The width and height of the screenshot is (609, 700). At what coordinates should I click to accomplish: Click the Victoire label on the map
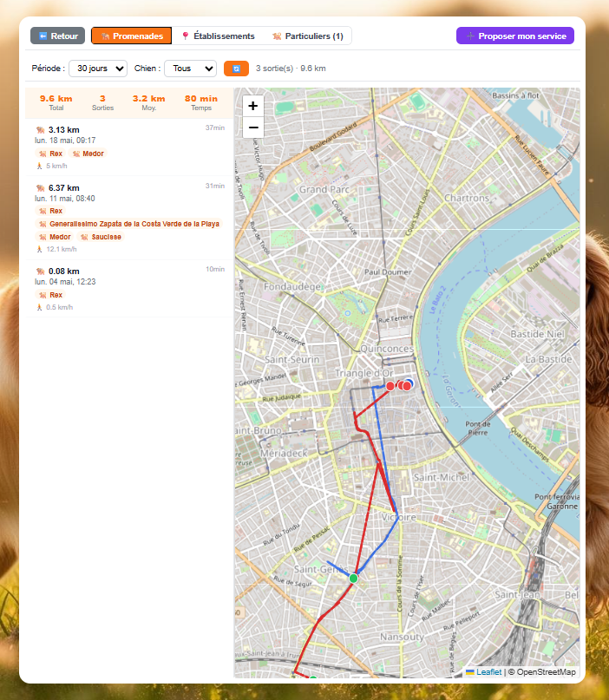(x=399, y=517)
